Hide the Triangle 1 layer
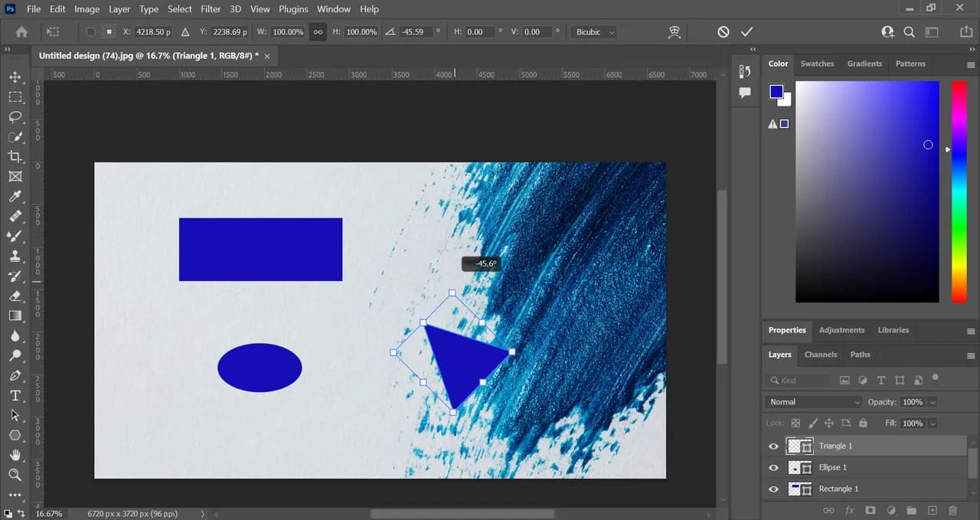Viewport: 980px width, 520px height. 773,446
